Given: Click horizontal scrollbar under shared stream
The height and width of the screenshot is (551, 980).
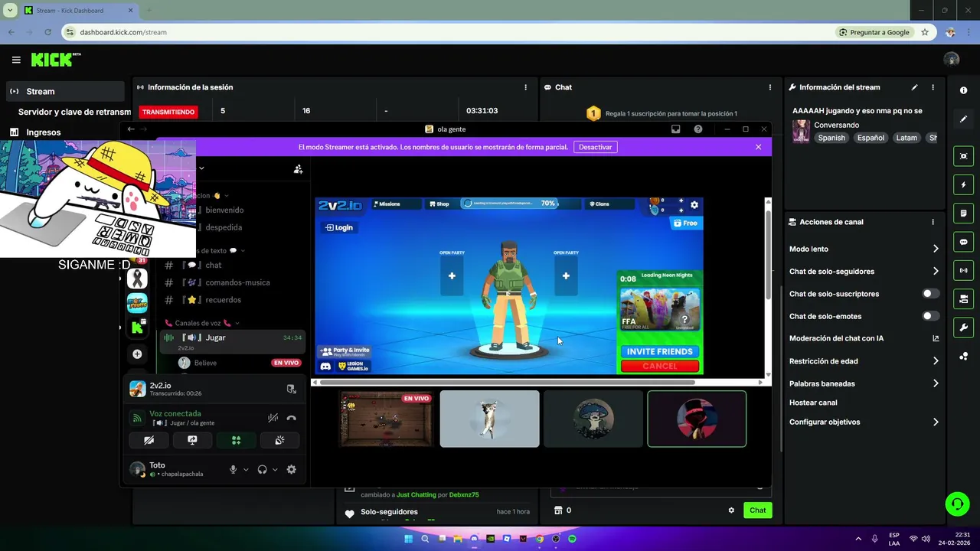Looking at the screenshot, I should pos(508,382).
